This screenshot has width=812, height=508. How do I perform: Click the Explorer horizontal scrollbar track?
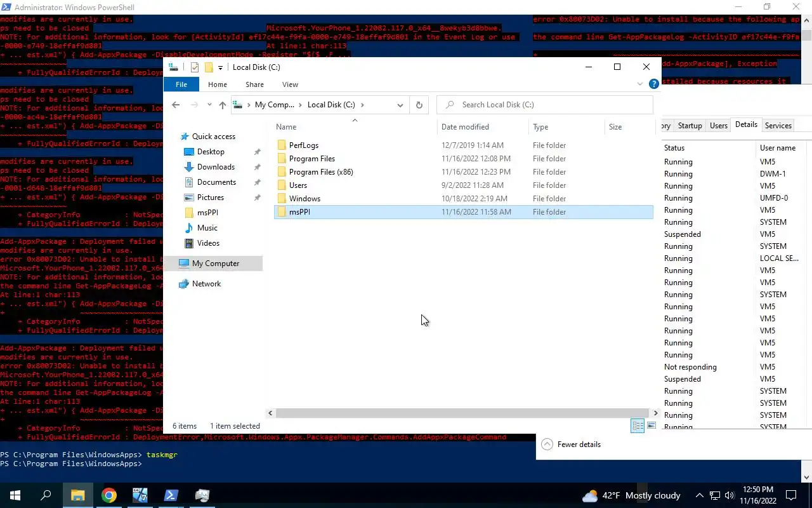462,413
